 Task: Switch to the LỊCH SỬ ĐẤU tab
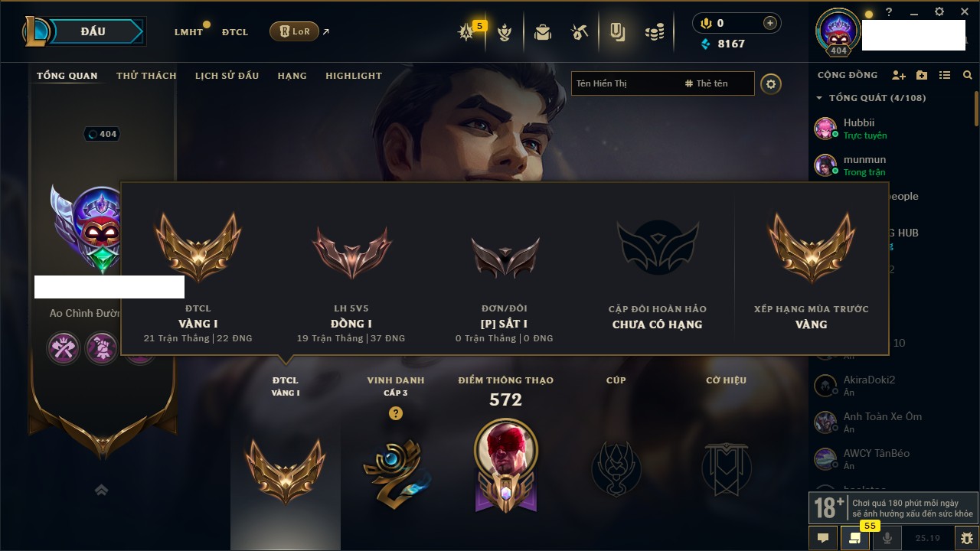coord(227,76)
